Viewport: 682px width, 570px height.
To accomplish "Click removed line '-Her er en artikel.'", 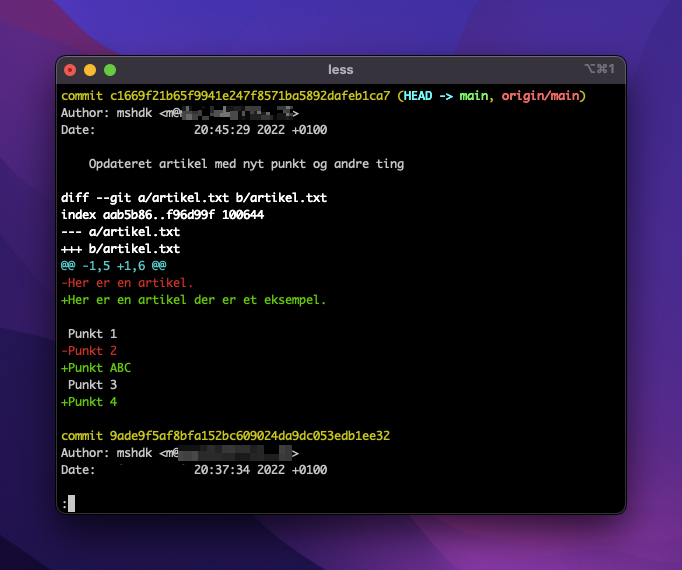I will (127, 283).
